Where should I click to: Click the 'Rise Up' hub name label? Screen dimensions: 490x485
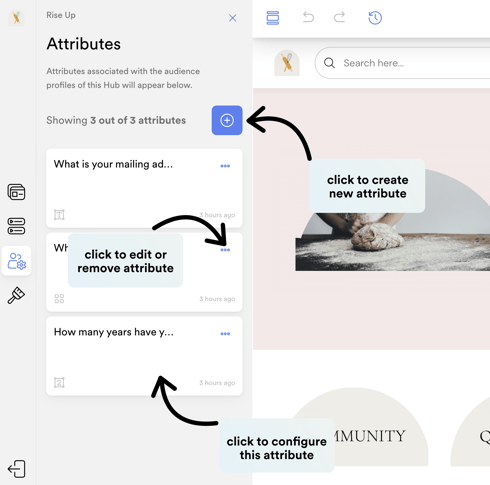click(61, 15)
